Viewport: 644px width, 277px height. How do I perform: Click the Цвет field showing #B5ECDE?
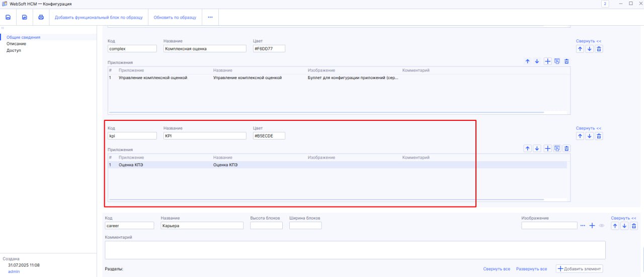(269, 136)
